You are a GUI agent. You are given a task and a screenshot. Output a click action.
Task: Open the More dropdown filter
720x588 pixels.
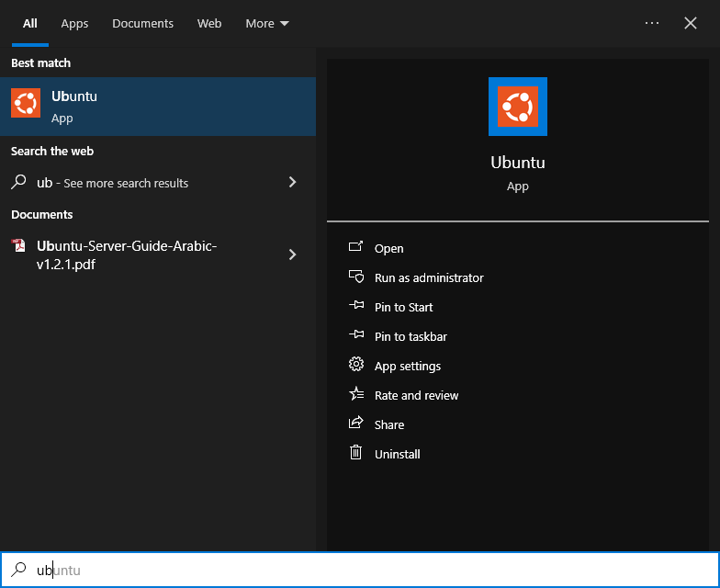pos(267,24)
